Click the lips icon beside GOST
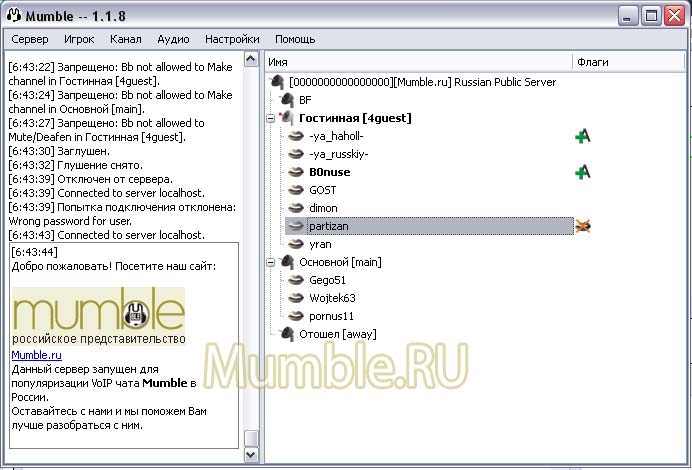Viewport: 692px width, 470px height. [296, 190]
